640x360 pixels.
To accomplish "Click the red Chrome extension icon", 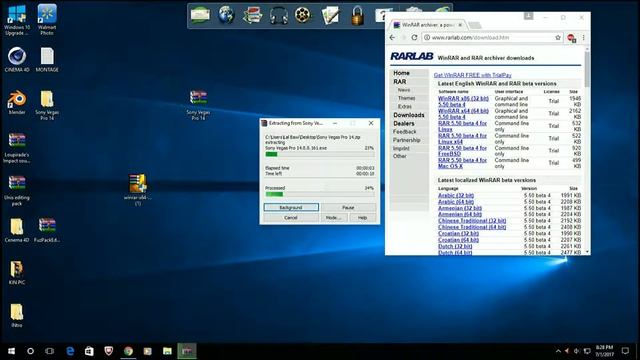I will pyautogui.click(x=571, y=38).
